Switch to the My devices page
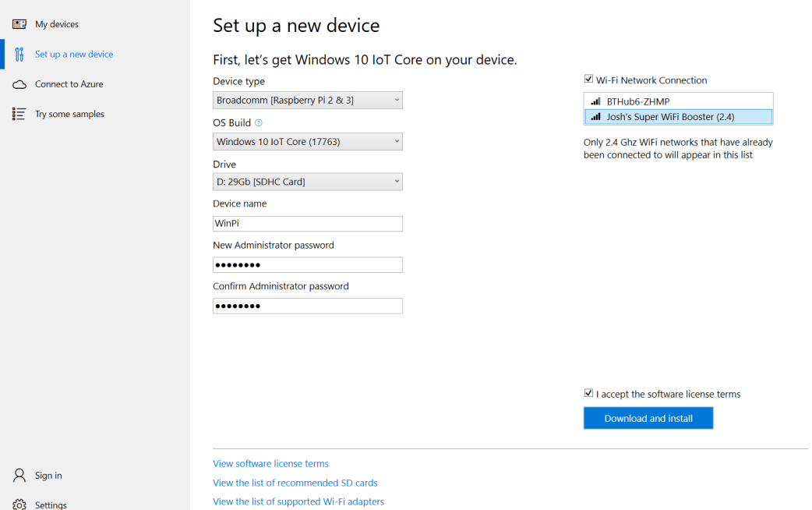 (x=58, y=24)
